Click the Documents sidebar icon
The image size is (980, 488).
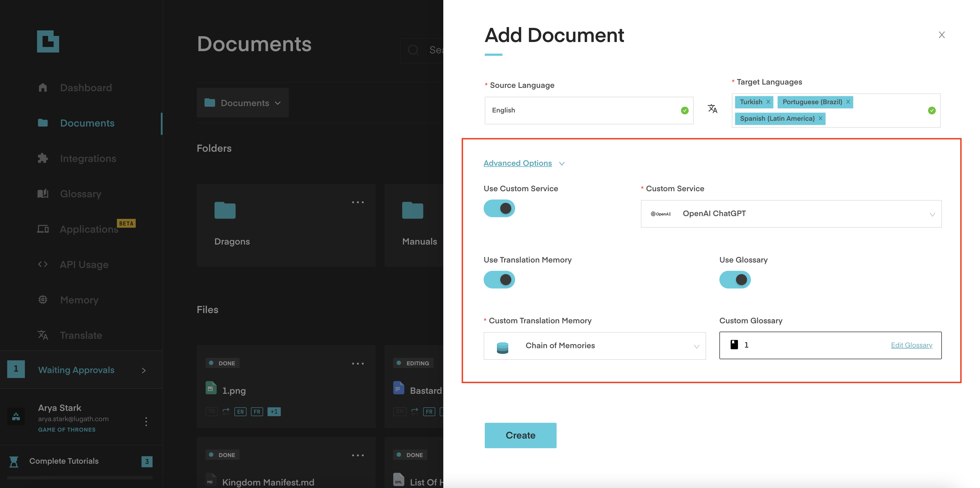[x=43, y=123]
